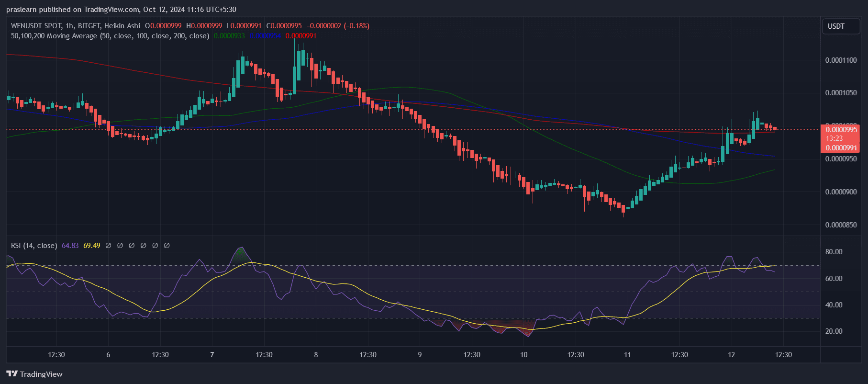868x384 pixels.
Task: Click the open price value O0.0000999
Action: 163,26
